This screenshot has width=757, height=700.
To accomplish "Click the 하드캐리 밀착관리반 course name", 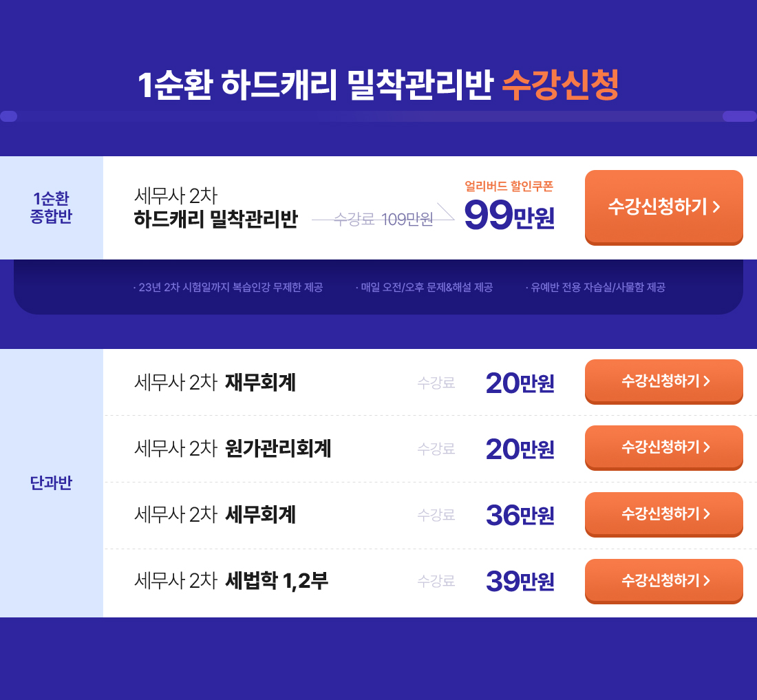I will (x=216, y=219).
